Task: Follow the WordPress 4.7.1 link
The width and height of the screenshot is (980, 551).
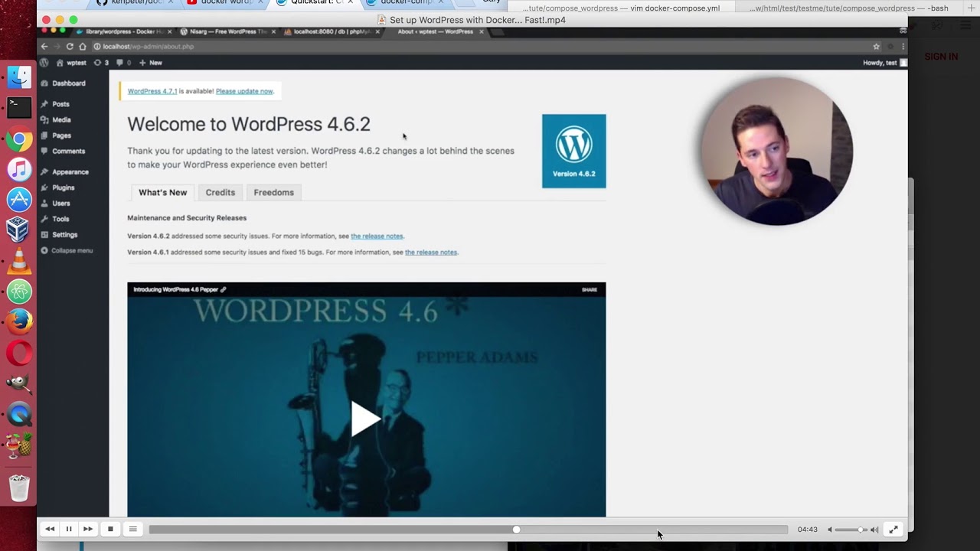Action: (152, 91)
